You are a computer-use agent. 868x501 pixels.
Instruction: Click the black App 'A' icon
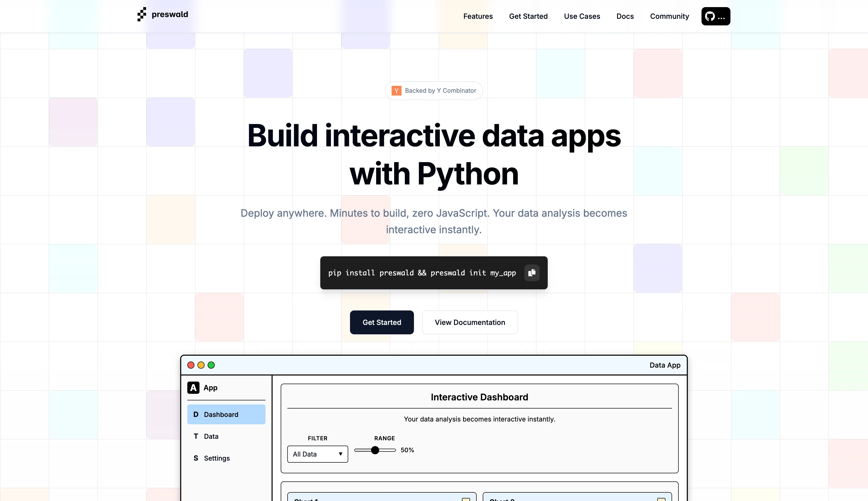[193, 388]
